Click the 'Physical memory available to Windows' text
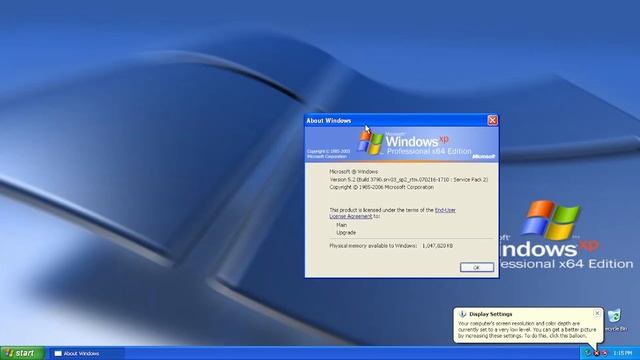Image resolution: width=640 pixels, height=360 pixels. click(373, 246)
